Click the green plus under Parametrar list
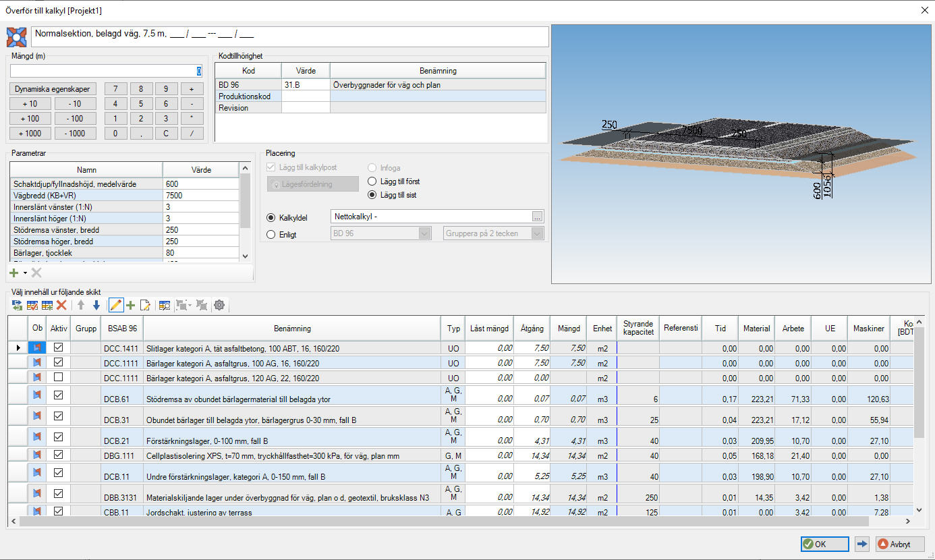The height and width of the screenshot is (560, 935). coord(14,273)
